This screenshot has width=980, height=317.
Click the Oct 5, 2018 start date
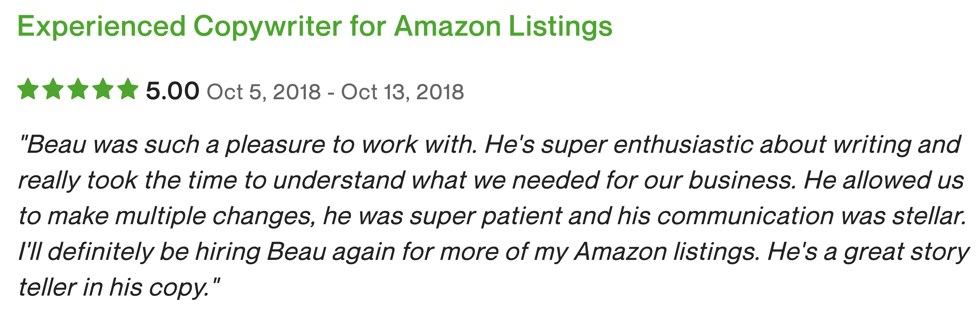tap(264, 92)
